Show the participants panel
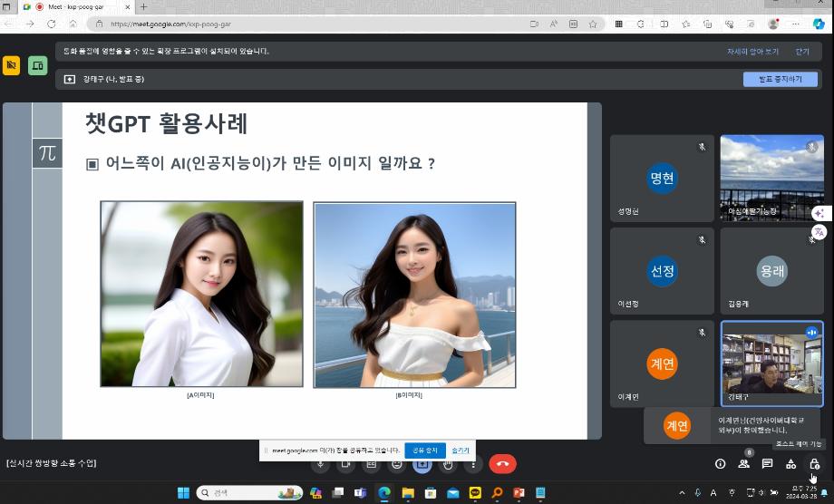This screenshot has height=504, width=834. click(x=743, y=463)
